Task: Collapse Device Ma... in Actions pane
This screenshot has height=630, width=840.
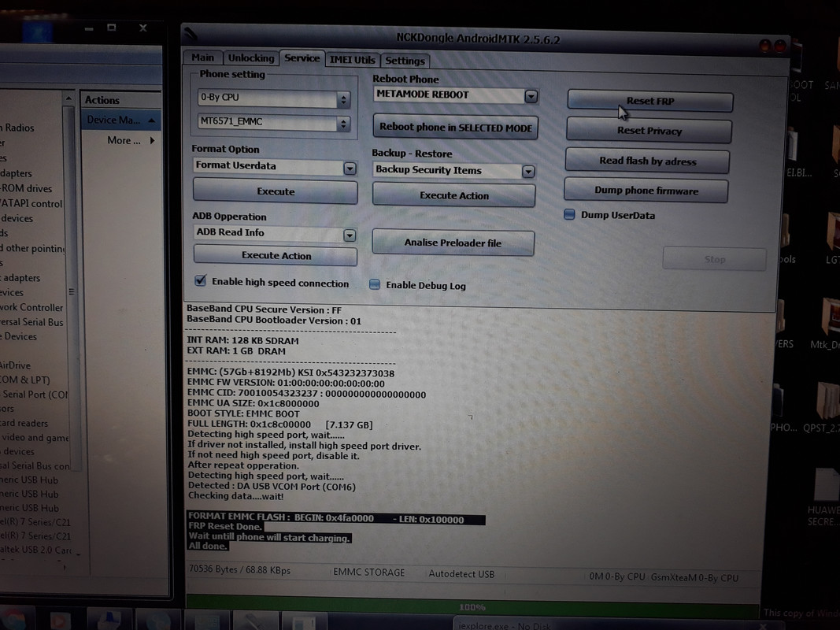Action: pyautogui.click(x=152, y=120)
